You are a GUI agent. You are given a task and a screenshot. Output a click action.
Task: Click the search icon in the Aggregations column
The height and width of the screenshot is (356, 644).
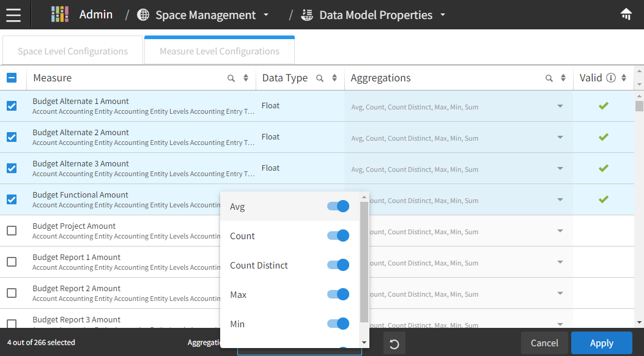coord(550,78)
